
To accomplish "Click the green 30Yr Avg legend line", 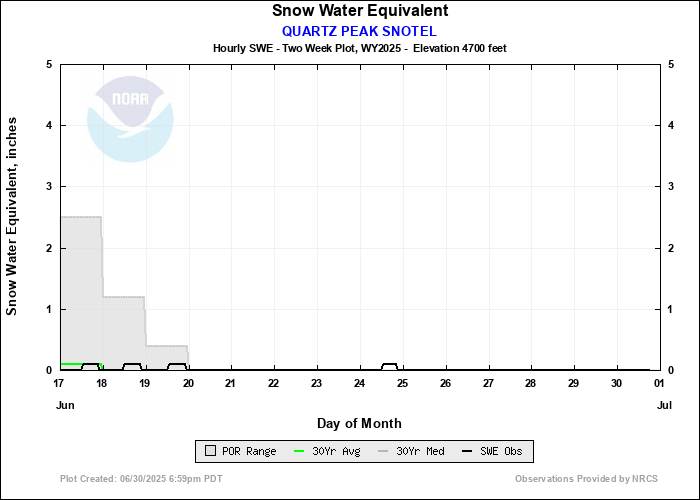I will [x=299, y=451].
